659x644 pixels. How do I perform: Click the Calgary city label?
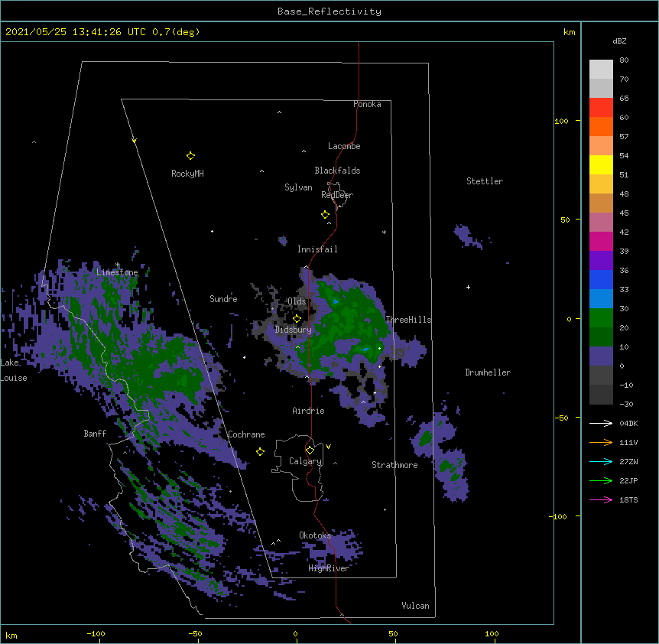click(x=305, y=461)
